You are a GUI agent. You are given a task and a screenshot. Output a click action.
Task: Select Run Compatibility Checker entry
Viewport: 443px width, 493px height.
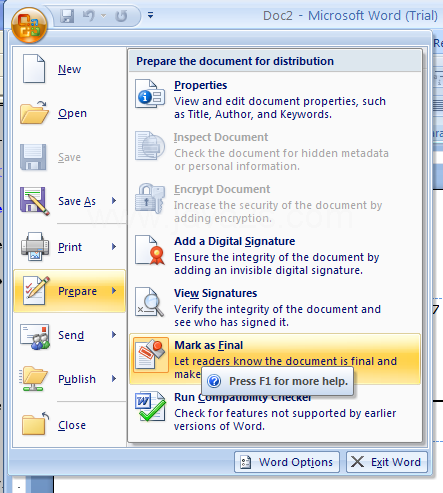[x=275, y=411]
